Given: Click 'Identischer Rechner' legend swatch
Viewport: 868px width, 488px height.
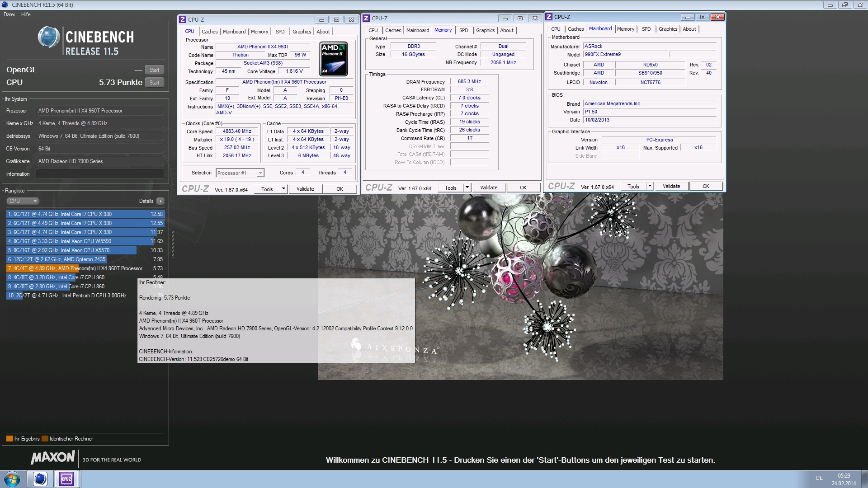Looking at the screenshot, I should click(x=45, y=439).
